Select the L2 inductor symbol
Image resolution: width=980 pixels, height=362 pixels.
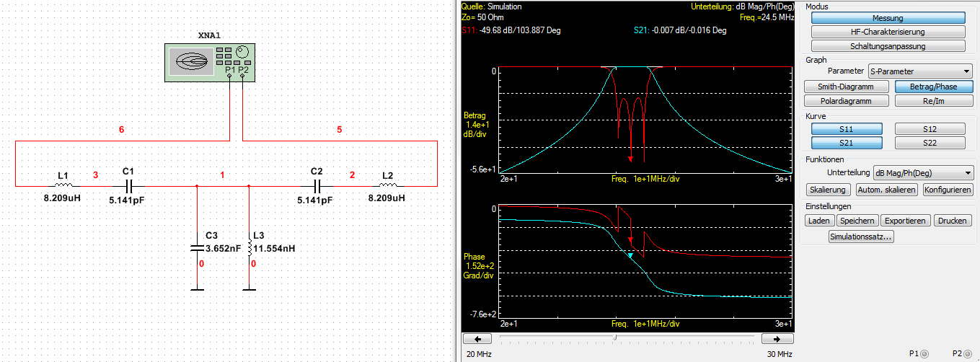(387, 185)
